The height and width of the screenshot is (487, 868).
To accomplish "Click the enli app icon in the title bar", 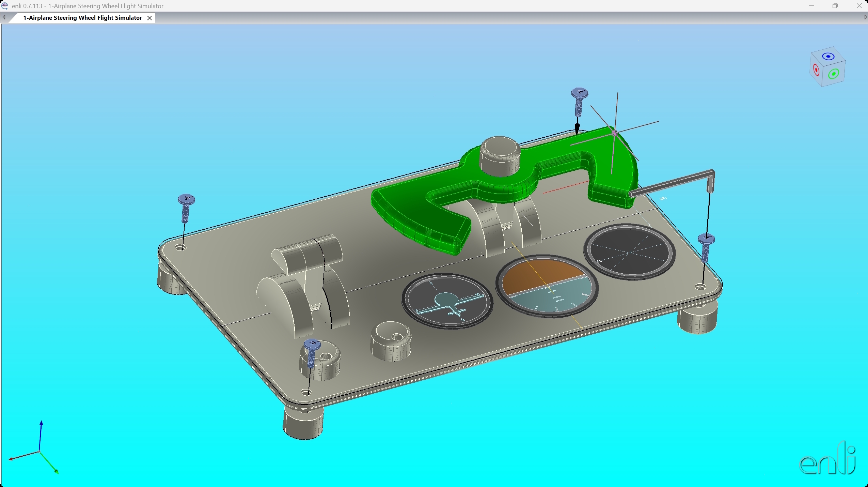I will pyautogui.click(x=5, y=6).
